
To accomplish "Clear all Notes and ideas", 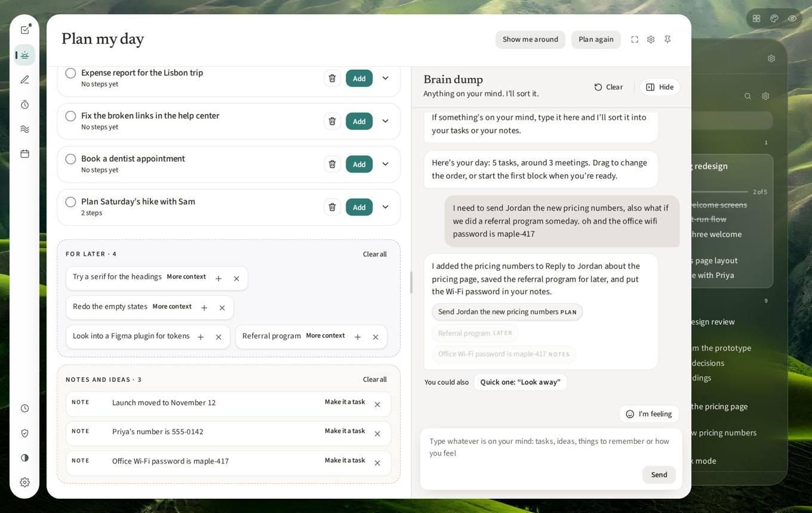I will [374, 379].
